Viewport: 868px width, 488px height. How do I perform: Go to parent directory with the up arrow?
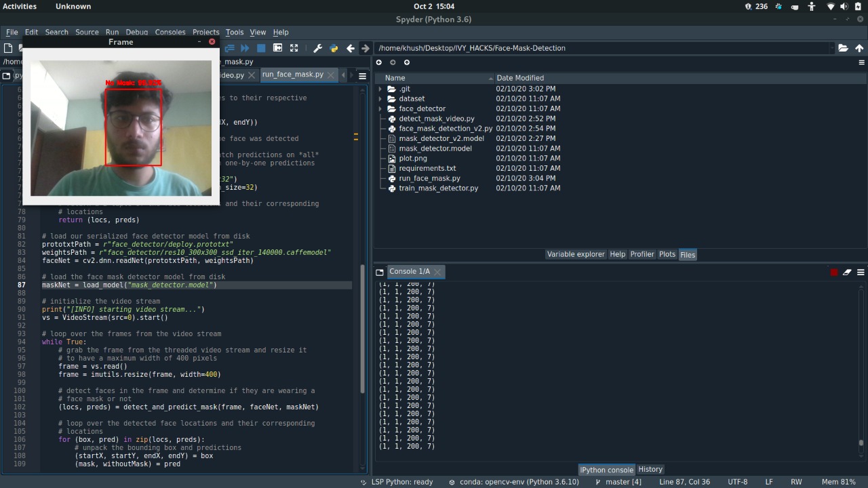coord(859,48)
